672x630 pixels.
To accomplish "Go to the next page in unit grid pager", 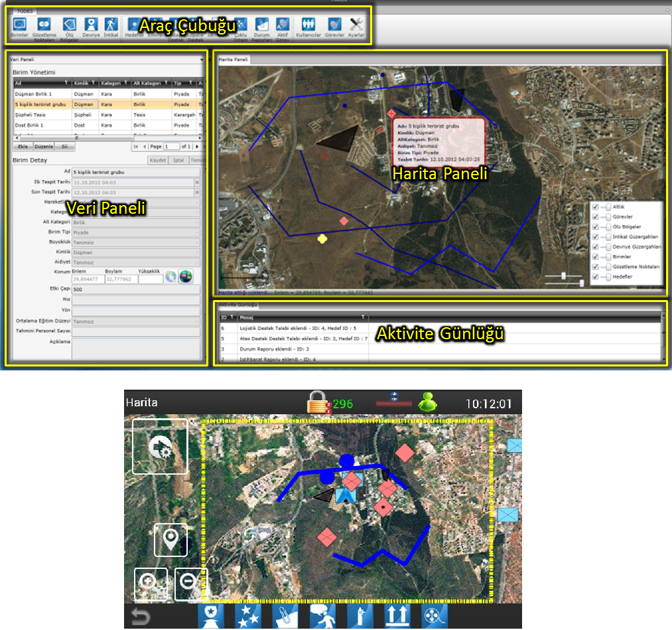I will [x=197, y=147].
